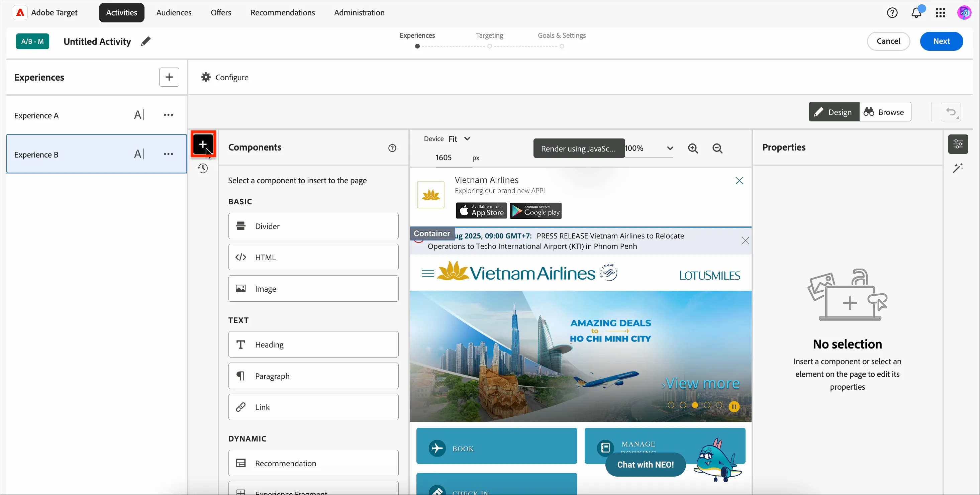980x495 pixels.
Task: Select the highlighted third carousel dot
Action: 695,405
